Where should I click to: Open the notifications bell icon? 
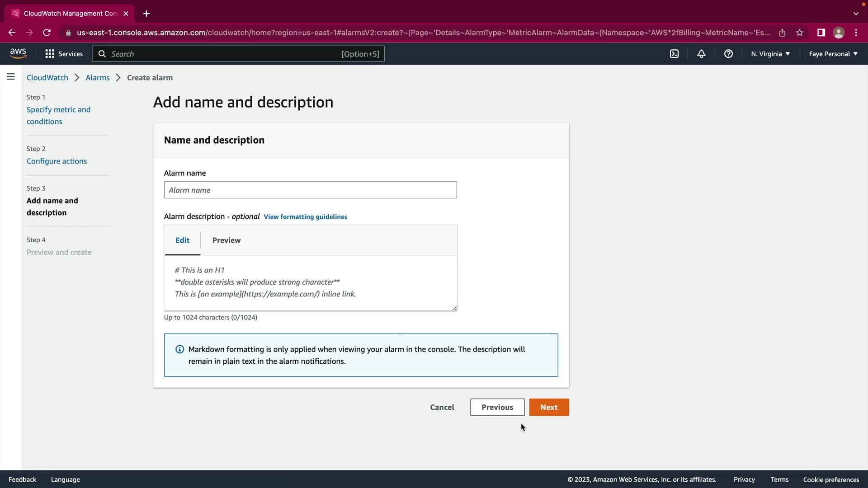701,54
